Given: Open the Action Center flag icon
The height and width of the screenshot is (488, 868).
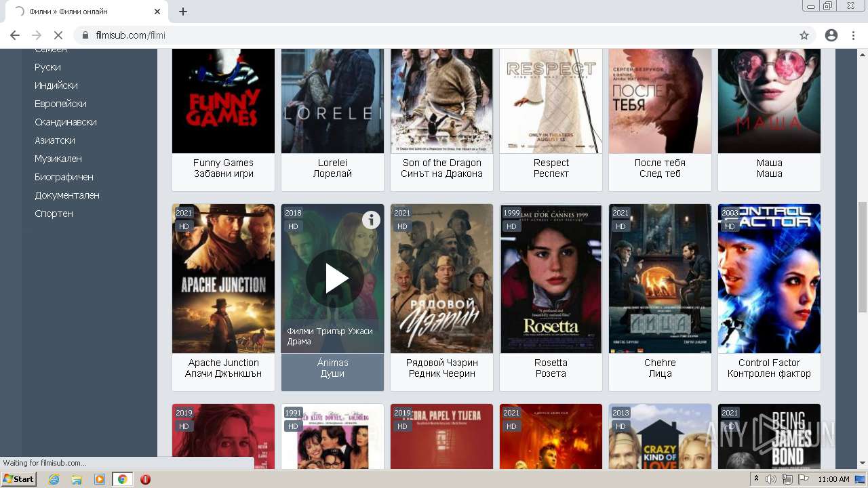Looking at the screenshot, I should 802,479.
